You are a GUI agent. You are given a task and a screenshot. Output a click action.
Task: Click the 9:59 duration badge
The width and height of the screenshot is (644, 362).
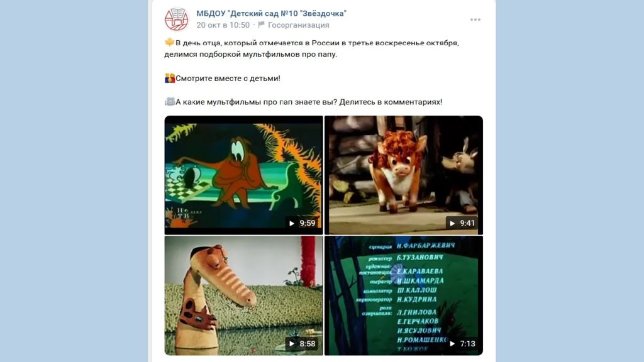tap(302, 223)
